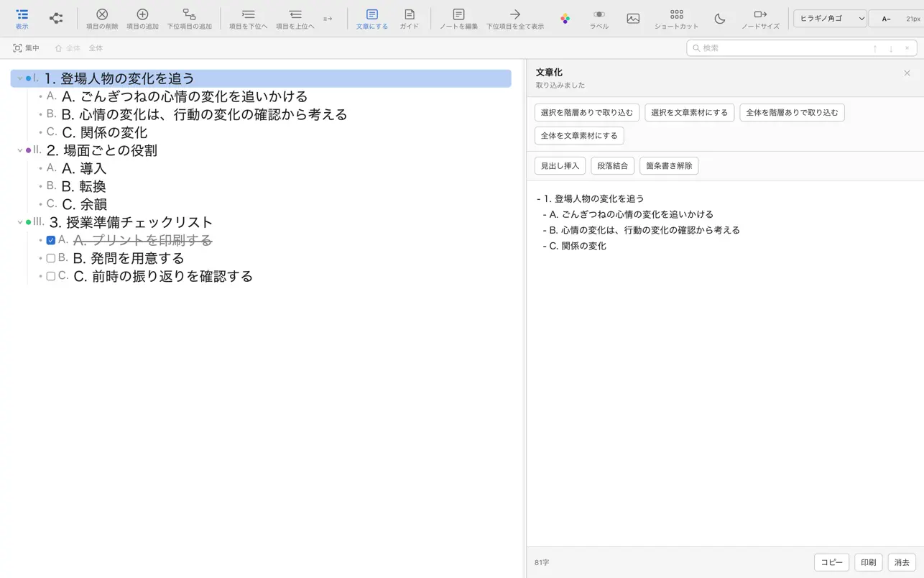
Task: Select outline item C. 余韻
Action: pyautogui.click(x=84, y=204)
